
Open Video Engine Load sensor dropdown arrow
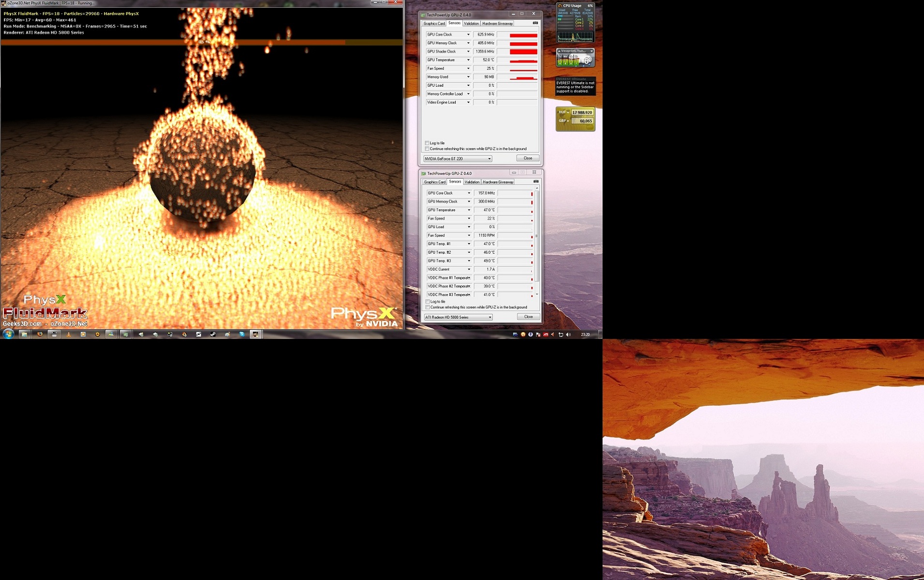pyautogui.click(x=468, y=102)
